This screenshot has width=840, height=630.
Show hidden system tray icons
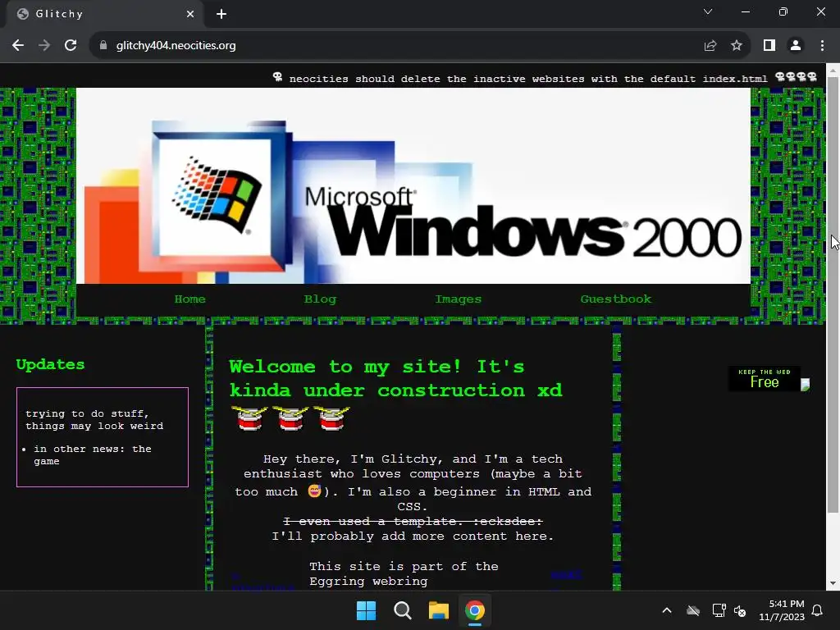[x=667, y=610]
